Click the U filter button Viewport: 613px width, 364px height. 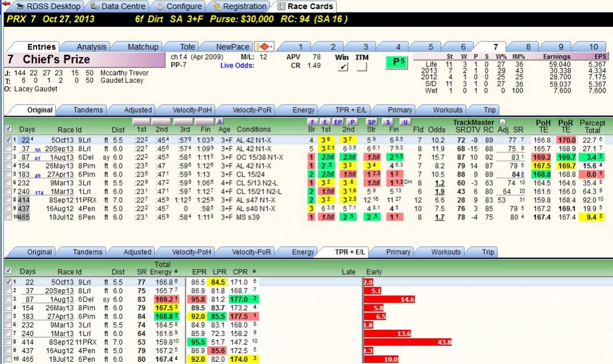click(405, 122)
